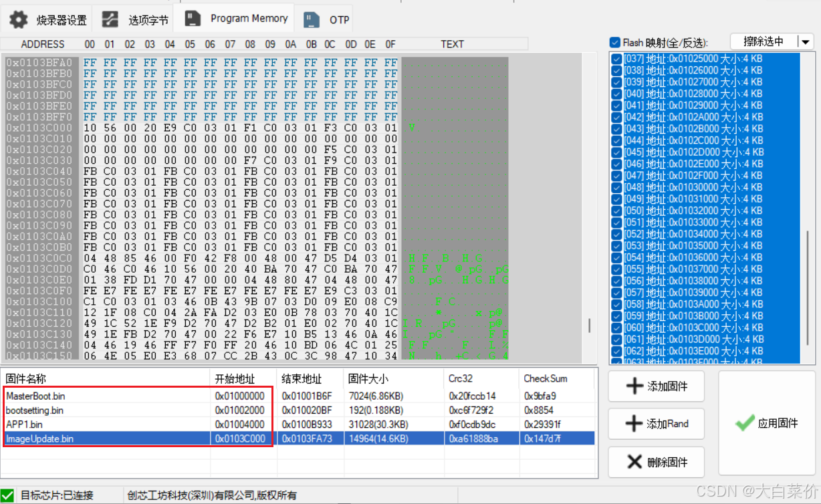Click the 应用固件 button label
821x504 pixels.
(778, 423)
